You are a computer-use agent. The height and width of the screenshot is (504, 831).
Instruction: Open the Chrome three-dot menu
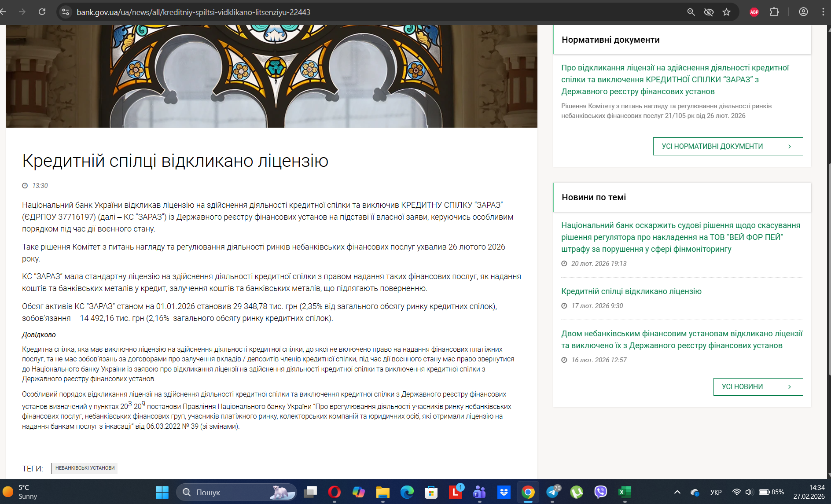pyautogui.click(x=823, y=12)
